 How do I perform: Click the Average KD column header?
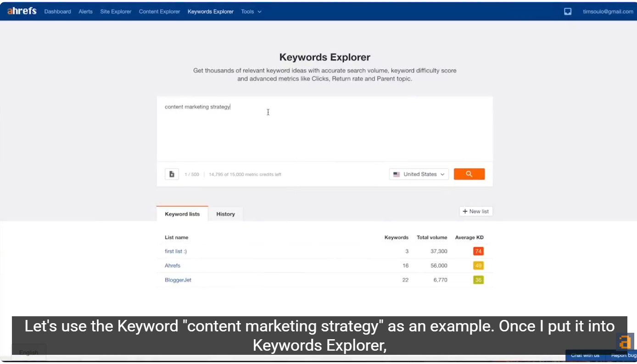pyautogui.click(x=469, y=237)
